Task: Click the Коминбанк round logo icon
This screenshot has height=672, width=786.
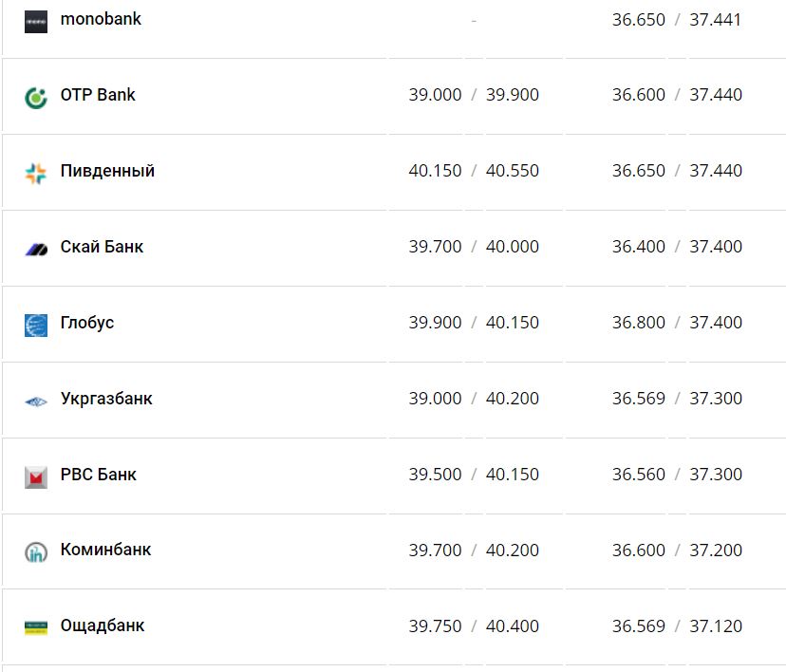Action: tap(36, 551)
